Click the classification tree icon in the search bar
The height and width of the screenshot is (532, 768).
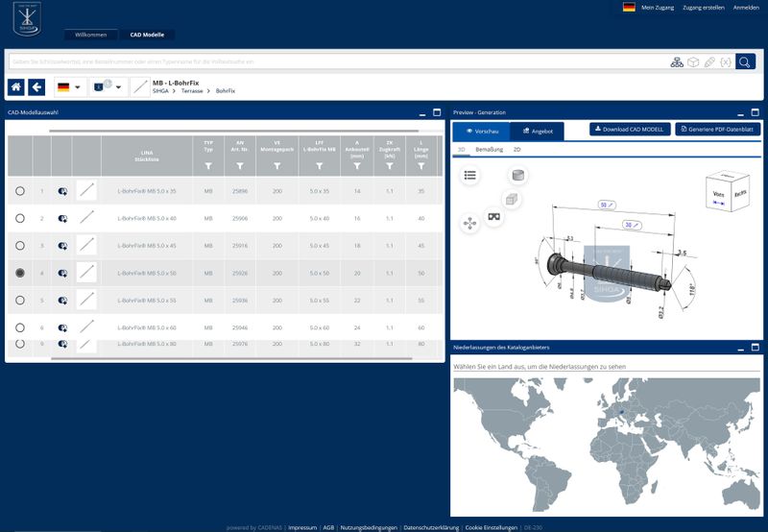tap(677, 61)
